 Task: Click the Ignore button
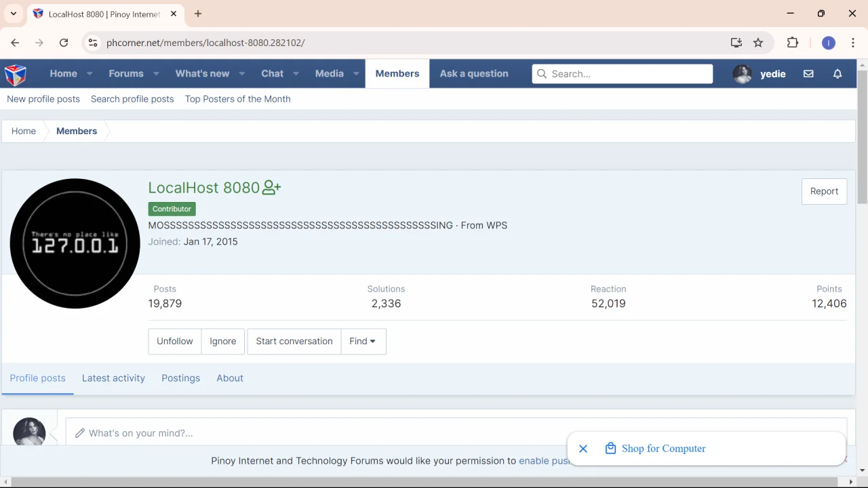click(223, 342)
